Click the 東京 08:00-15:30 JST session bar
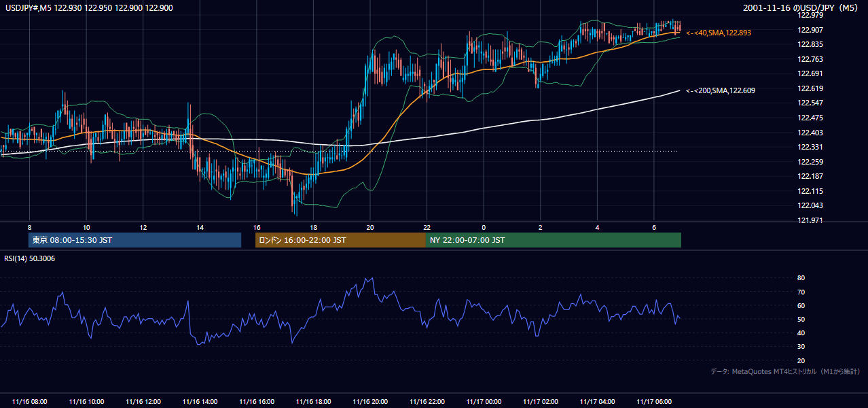 coord(134,240)
